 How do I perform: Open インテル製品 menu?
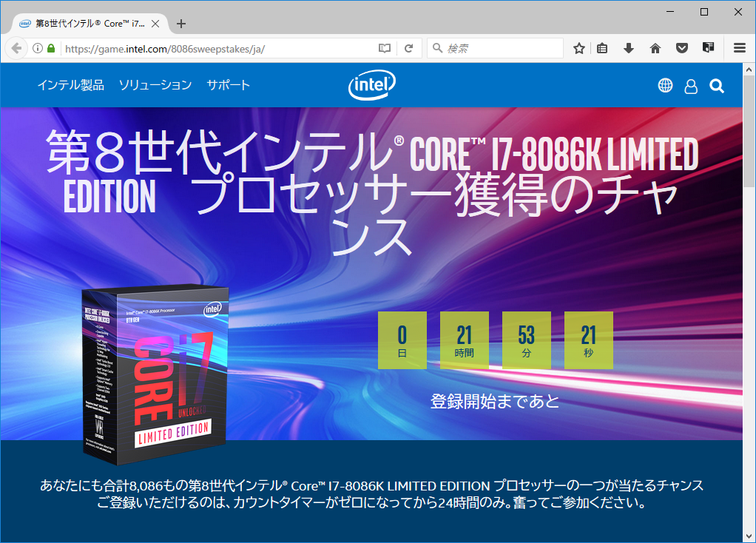click(71, 85)
